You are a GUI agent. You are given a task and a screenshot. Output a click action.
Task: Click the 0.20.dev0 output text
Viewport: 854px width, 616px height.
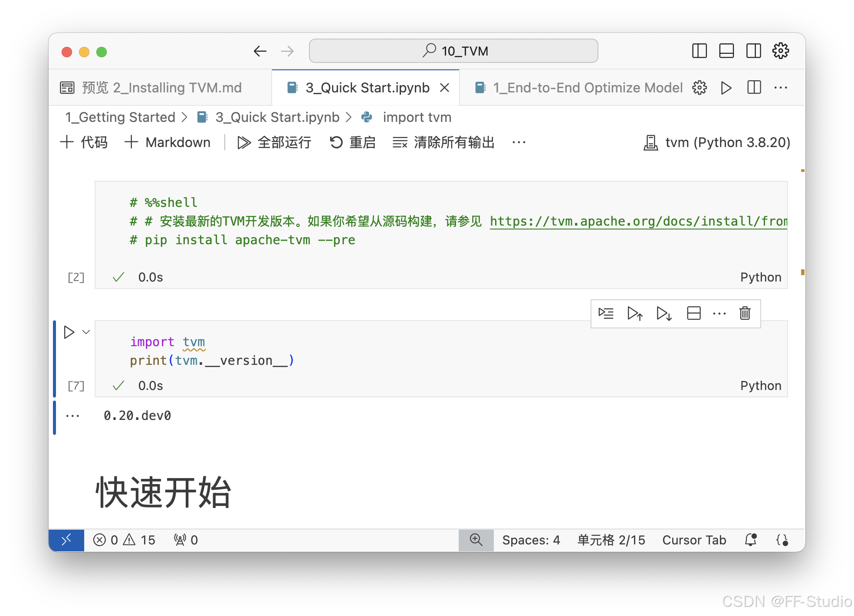pos(137,416)
